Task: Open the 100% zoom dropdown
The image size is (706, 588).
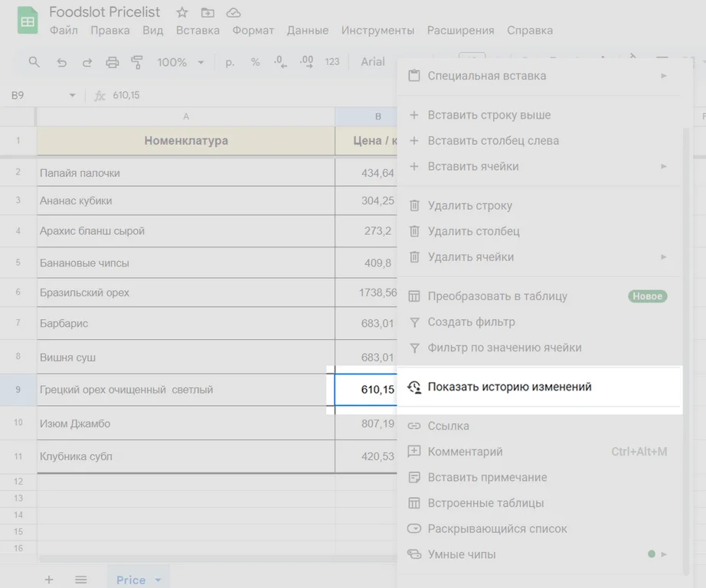Action: coord(181,62)
